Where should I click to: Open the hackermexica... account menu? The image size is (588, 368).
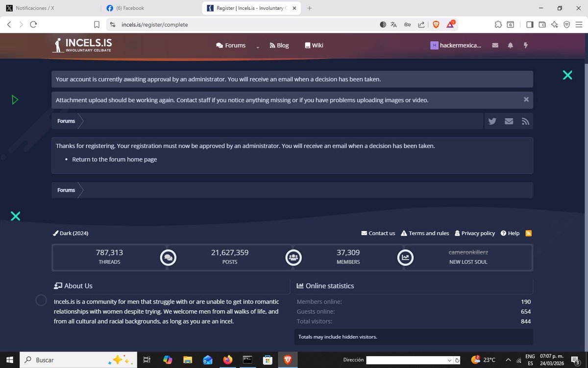[x=456, y=45]
